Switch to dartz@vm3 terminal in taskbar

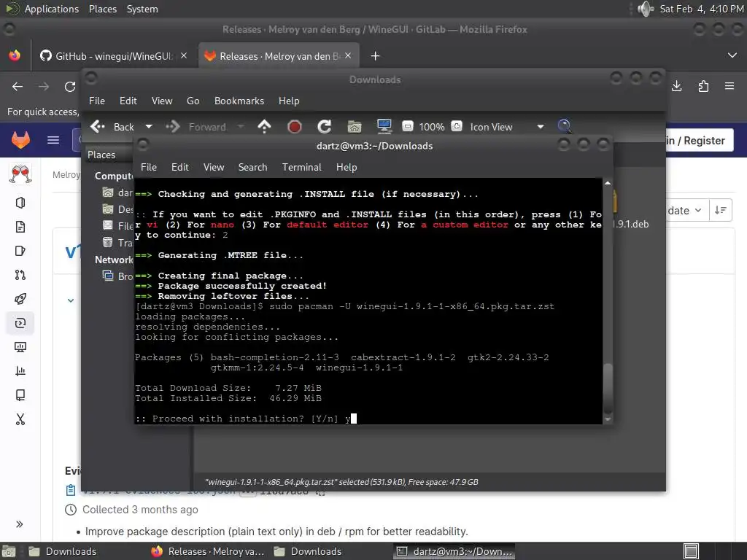click(x=454, y=551)
